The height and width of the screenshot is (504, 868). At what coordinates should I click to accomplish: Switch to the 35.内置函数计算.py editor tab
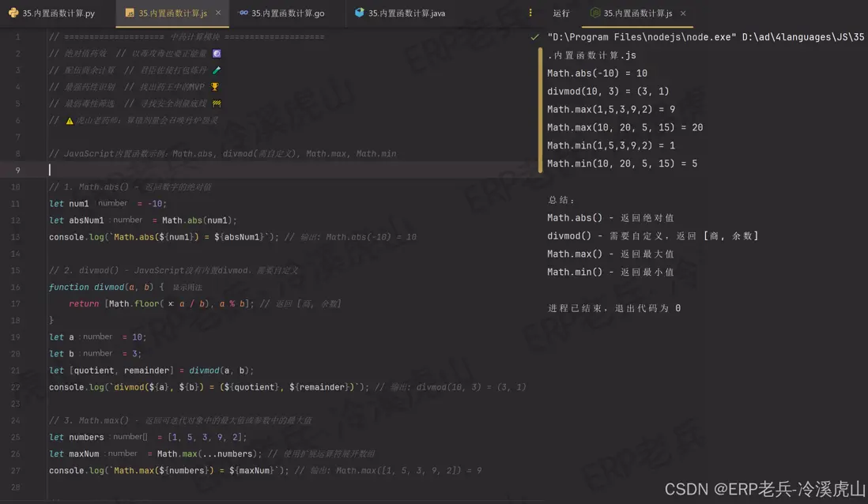[52, 13]
